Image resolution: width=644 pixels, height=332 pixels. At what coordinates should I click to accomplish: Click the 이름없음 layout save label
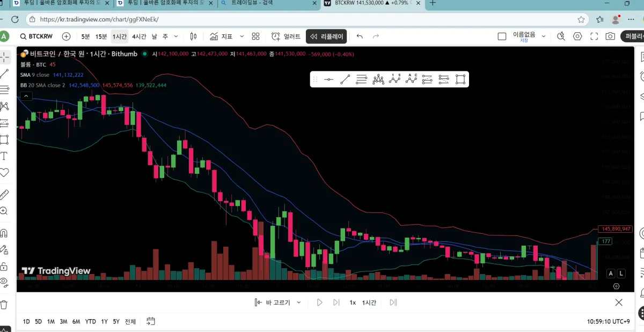[x=524, y=36]
